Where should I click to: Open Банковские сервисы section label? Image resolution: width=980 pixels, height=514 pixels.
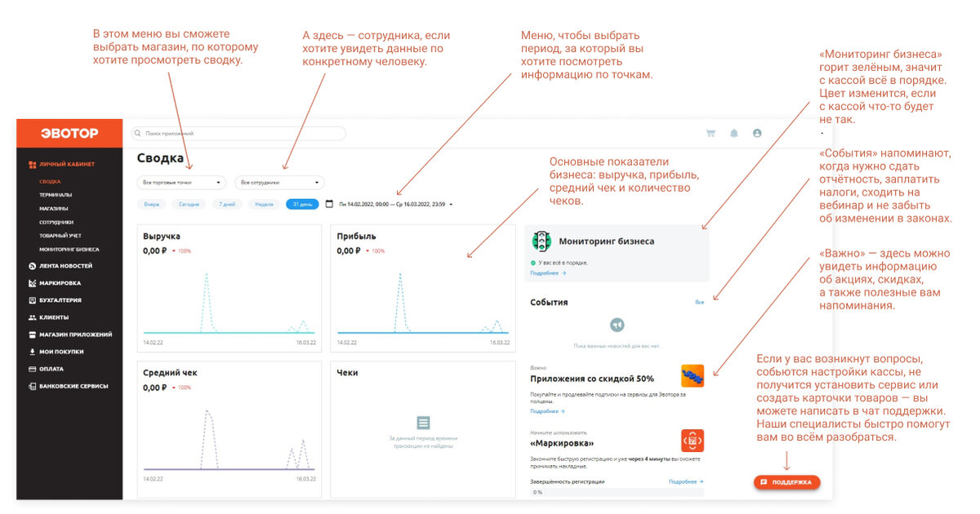tap(73, 386)
